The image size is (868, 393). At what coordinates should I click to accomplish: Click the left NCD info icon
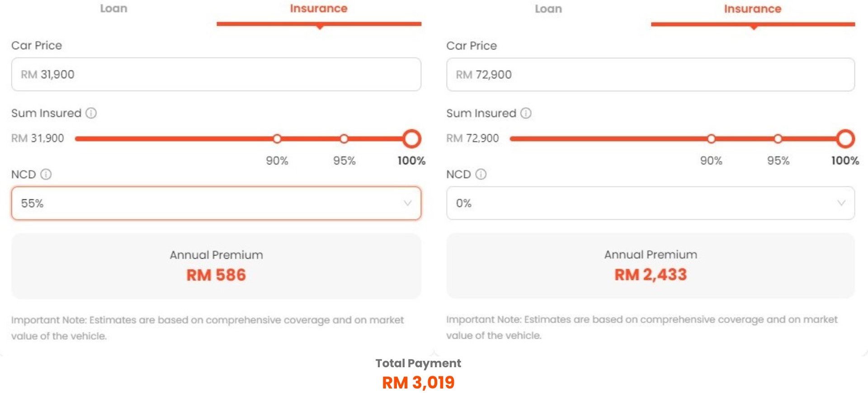46,174
